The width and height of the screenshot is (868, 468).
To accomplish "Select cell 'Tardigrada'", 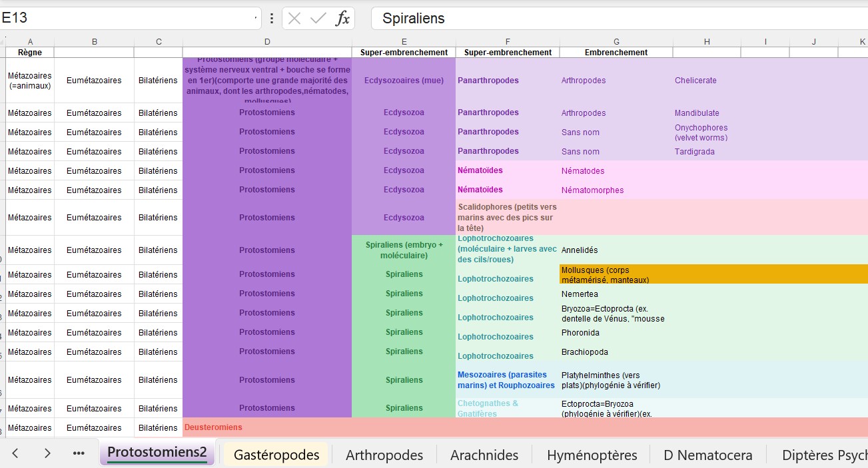I will [707, 152].
